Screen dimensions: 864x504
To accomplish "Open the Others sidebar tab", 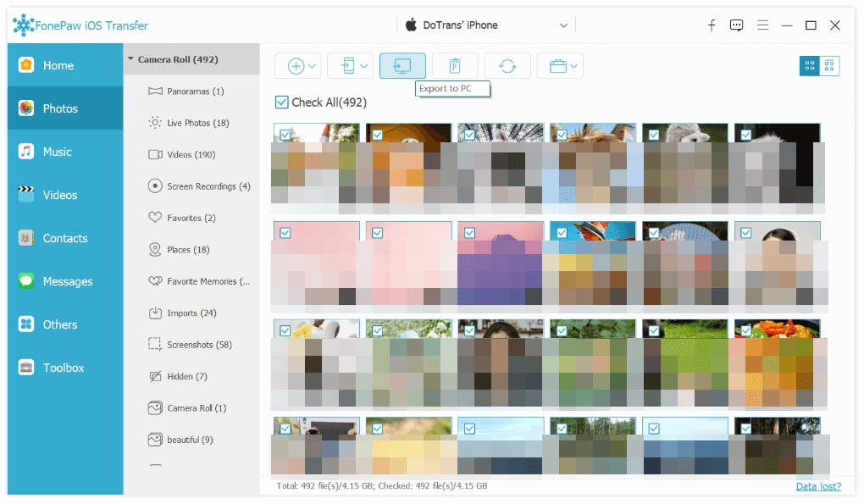I will pyautogui.click(x=65, y=324).
